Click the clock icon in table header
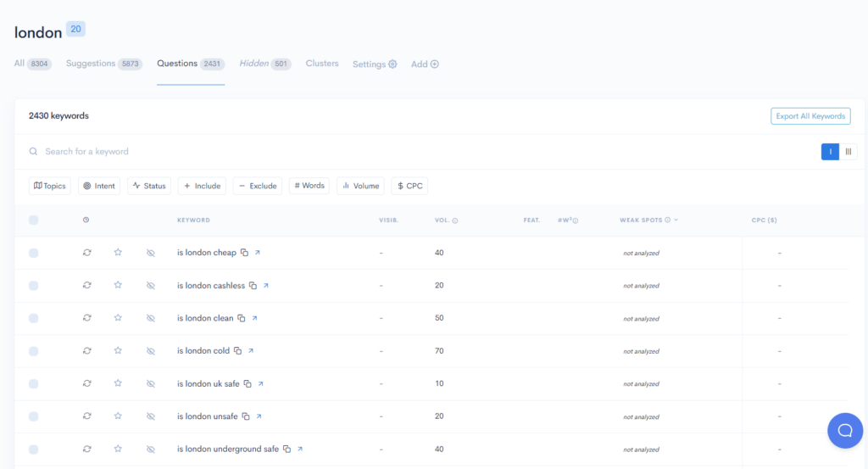Viewport: 868px width, 469px height. point(86,220)
